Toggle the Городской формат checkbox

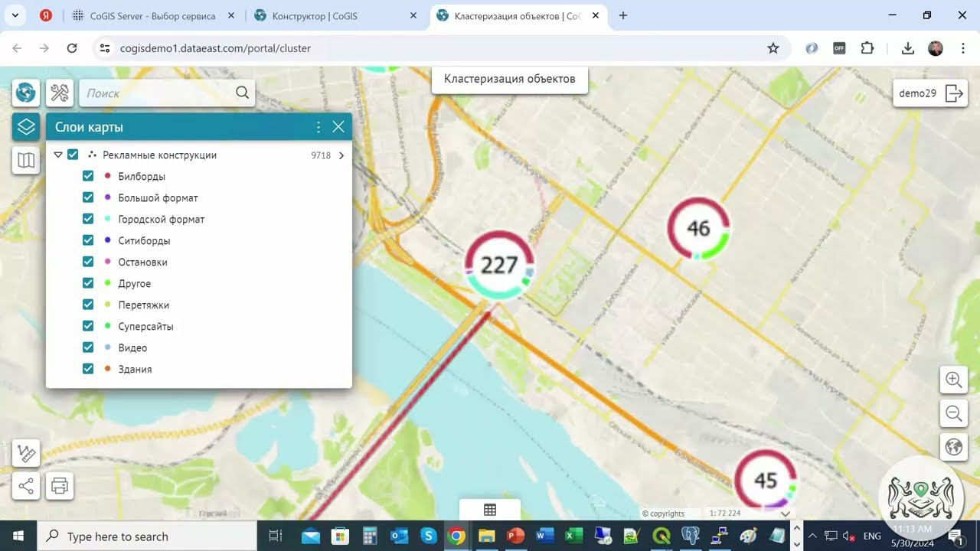tap(88, 219)
